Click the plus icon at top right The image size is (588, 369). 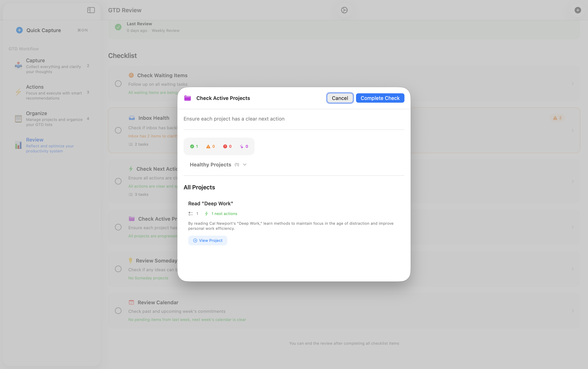[x=577, y=10]
